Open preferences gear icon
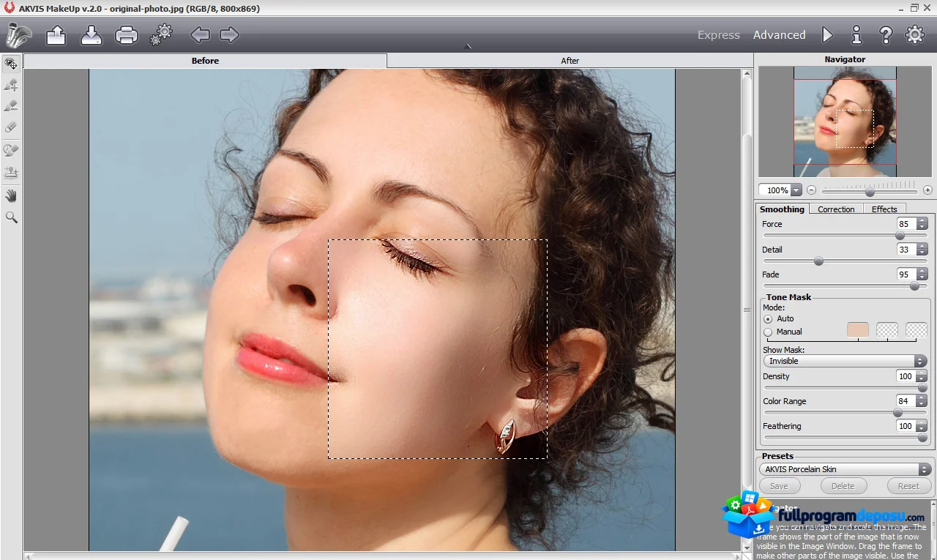This screenshot has height=560, width=937. (x=915, y=34)
